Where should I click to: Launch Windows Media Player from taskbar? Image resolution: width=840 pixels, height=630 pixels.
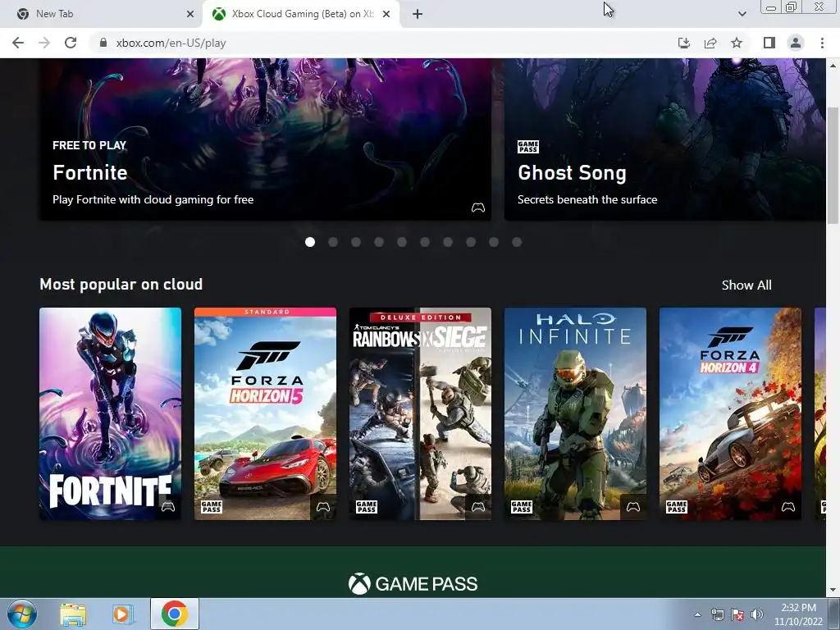[123, 614]
